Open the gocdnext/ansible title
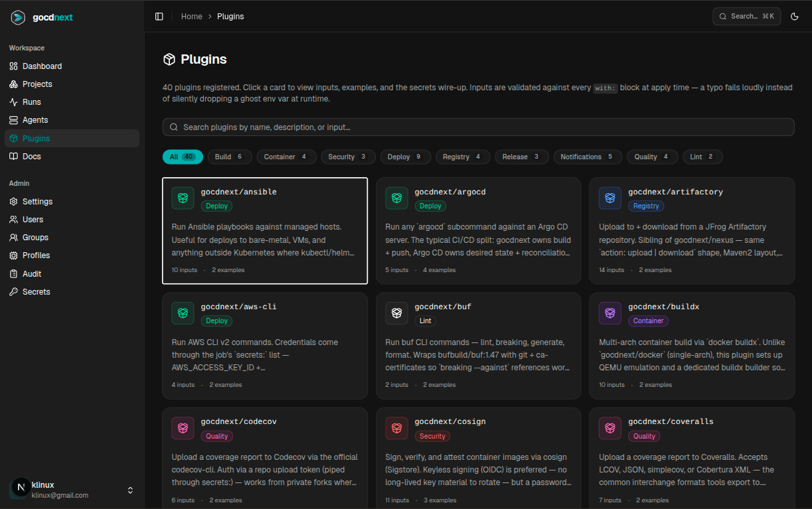Image resolution: width=812 pixels, height=509 pixels. [239, 192]
